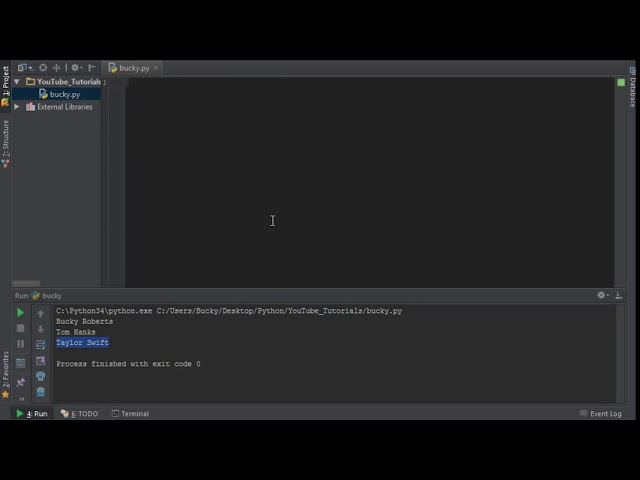This screenshot has height=480, width=640.
Task: Close the bucky.py editor tab
Action: 156,68
